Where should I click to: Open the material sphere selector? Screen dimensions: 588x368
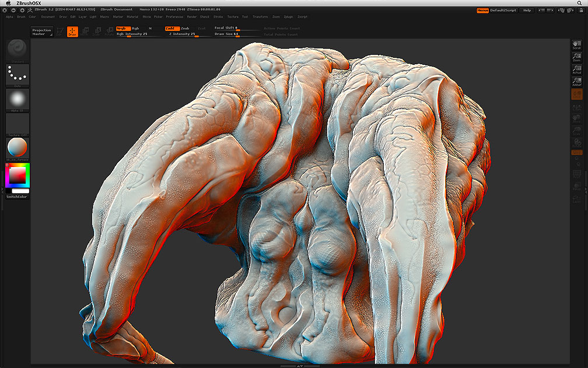(17, 149)
